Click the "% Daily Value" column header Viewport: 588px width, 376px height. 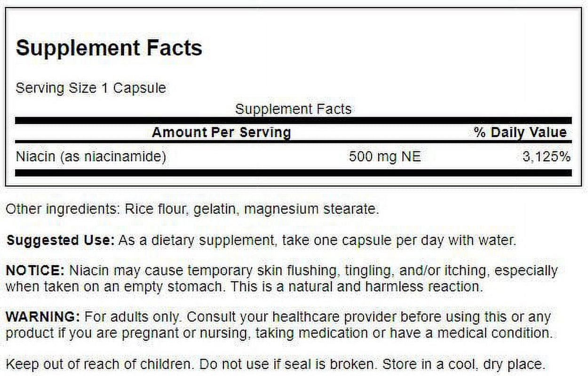[520, 133]
